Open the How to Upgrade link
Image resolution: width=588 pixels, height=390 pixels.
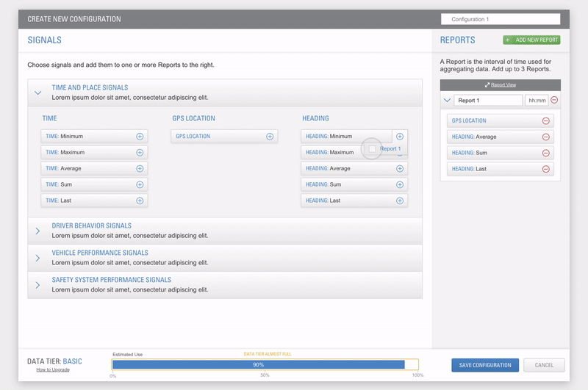point(53,369)
